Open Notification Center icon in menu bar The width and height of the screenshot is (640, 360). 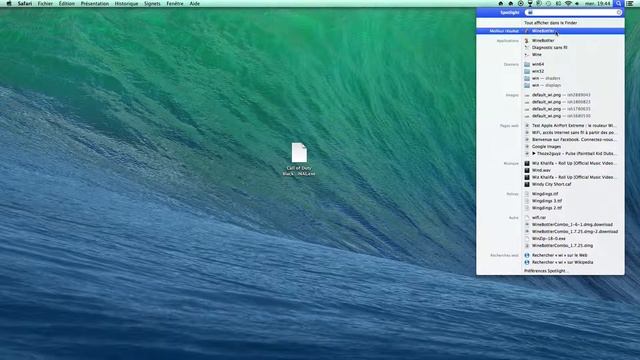tap(630, 3)
